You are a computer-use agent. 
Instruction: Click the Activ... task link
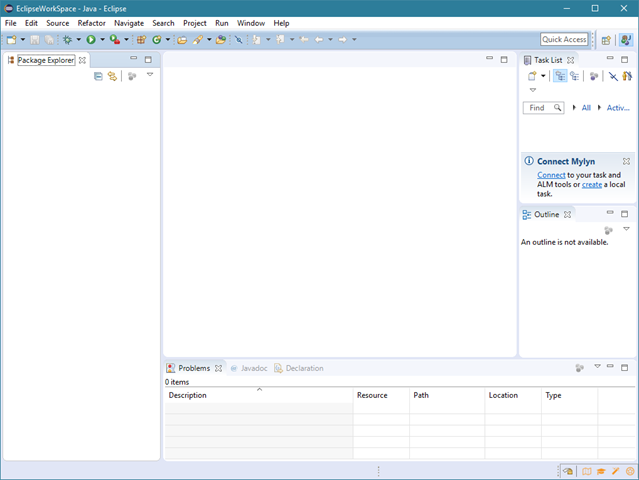618,108
